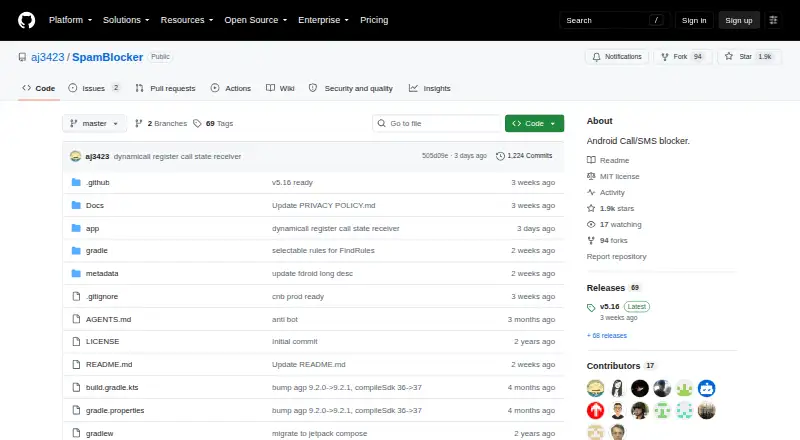
Task: Open latest commit message dynamicall register call state receiver
Action: 177,157
